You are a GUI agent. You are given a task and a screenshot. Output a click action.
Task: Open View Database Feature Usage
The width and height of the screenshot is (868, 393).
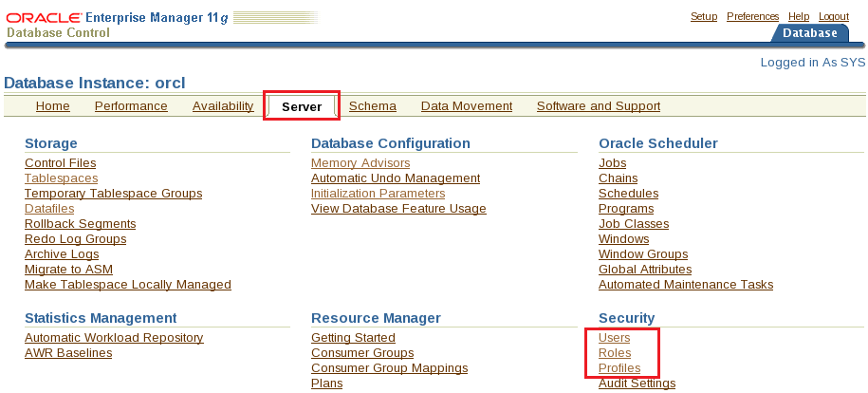tap(398, 209)
